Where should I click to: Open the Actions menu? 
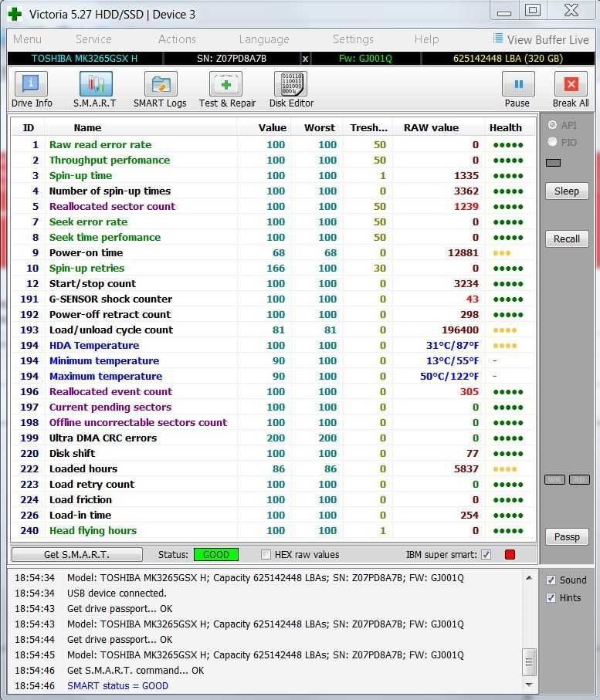[x=177, y=39]
